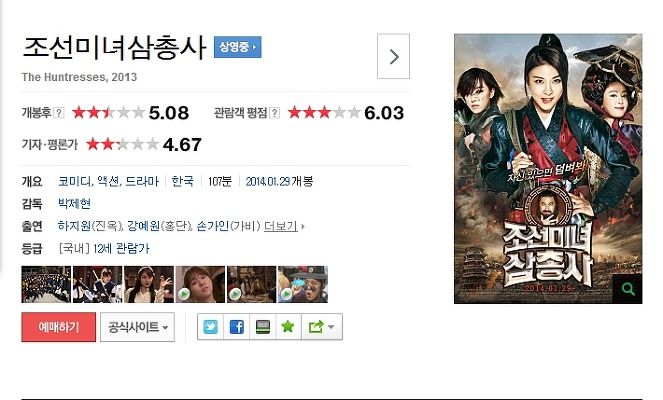The height and width of the screenshot is (400, 663).
Task: Go to next movie arrow
Action: pyautogui.click(x=393, y=56)
